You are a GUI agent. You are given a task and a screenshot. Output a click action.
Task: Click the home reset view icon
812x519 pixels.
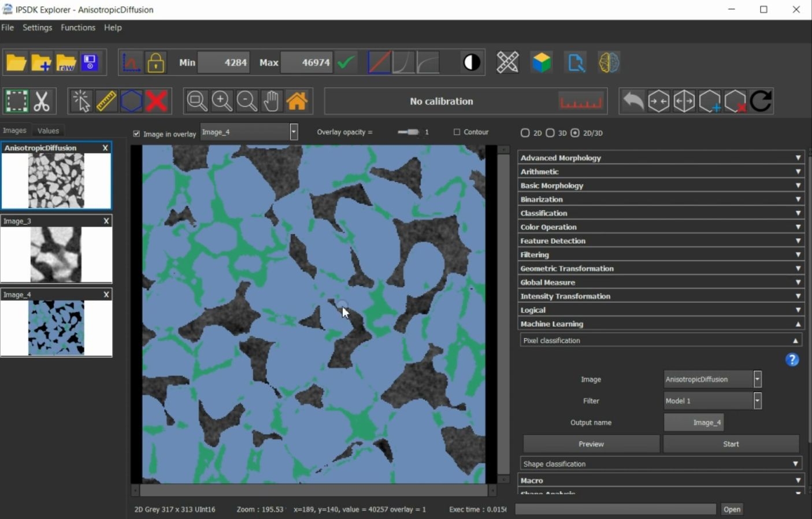[x=297, y=101]
